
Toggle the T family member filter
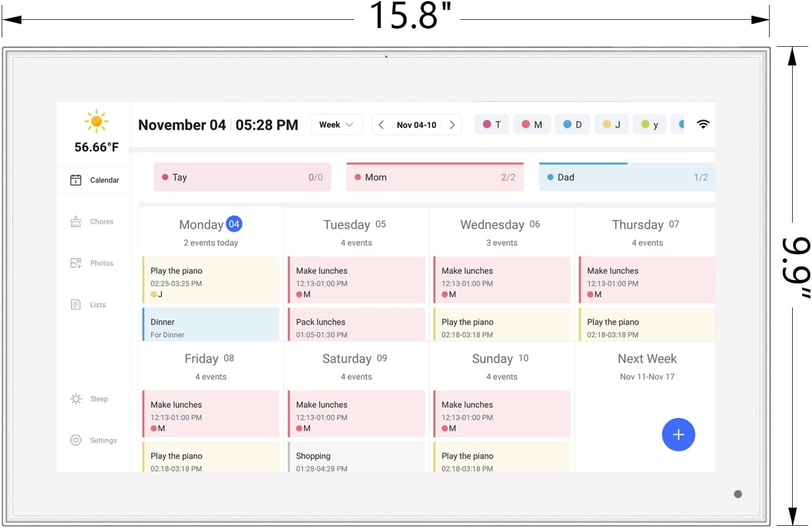(x=491, y=124)
